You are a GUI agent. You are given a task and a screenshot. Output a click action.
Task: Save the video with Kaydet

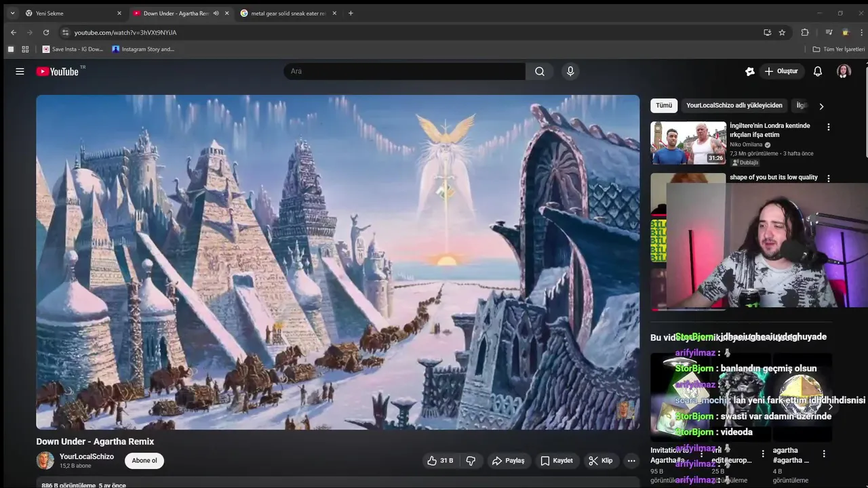(x=557, y=461)
